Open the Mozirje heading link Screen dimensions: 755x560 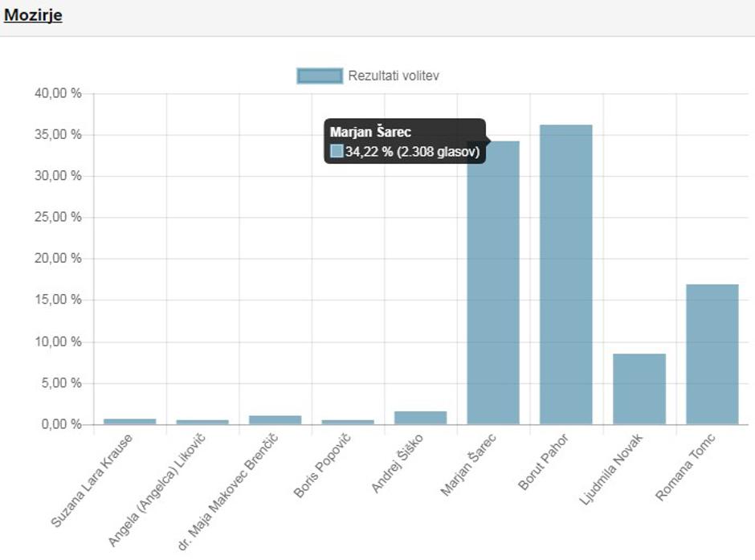pos(33,15)
